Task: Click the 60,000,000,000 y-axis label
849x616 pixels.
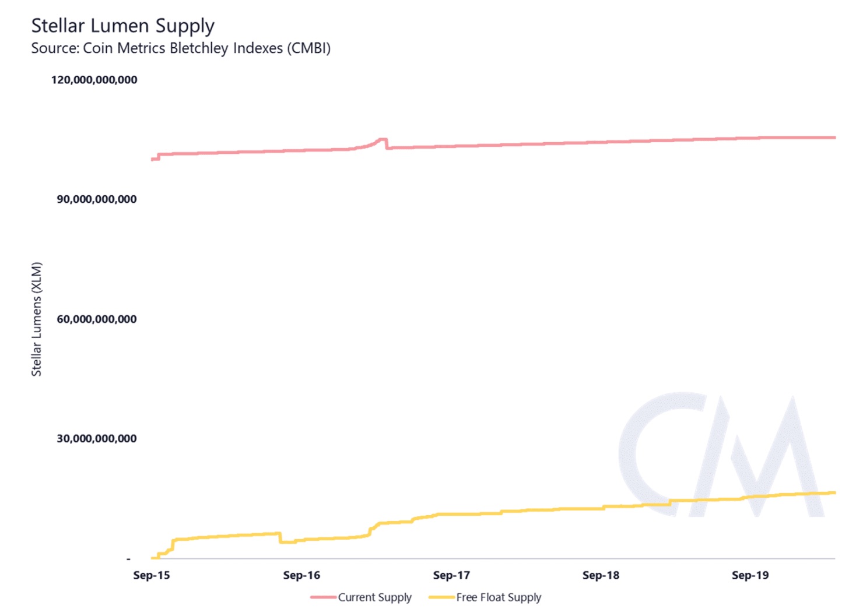Action: [97, 319]
